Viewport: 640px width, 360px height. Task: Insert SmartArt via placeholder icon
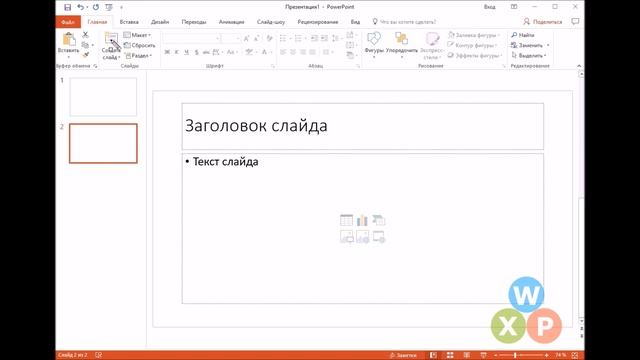pyautogui.click(x=379, y=220)
